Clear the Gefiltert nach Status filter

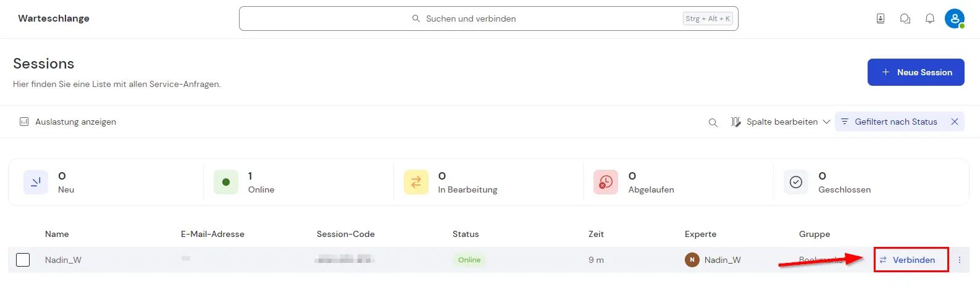(x=955, y=122)
